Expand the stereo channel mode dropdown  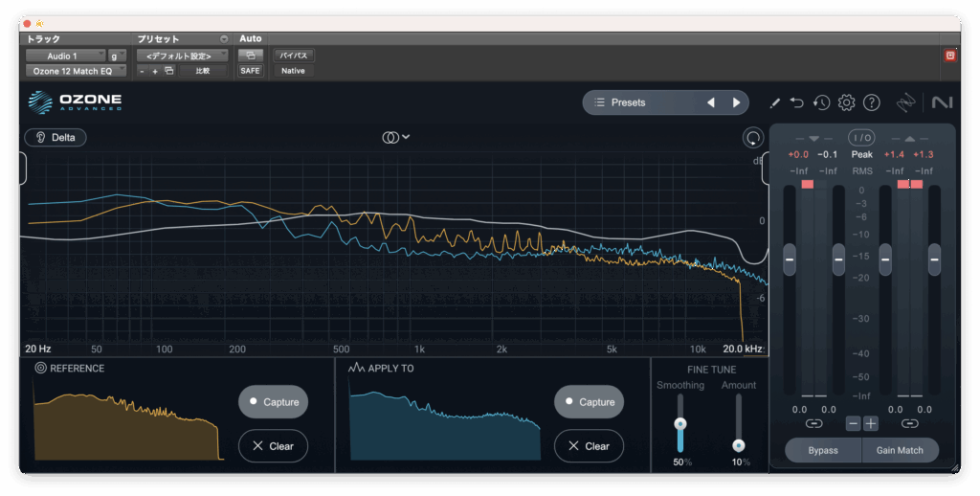click(x=396, y=137)
